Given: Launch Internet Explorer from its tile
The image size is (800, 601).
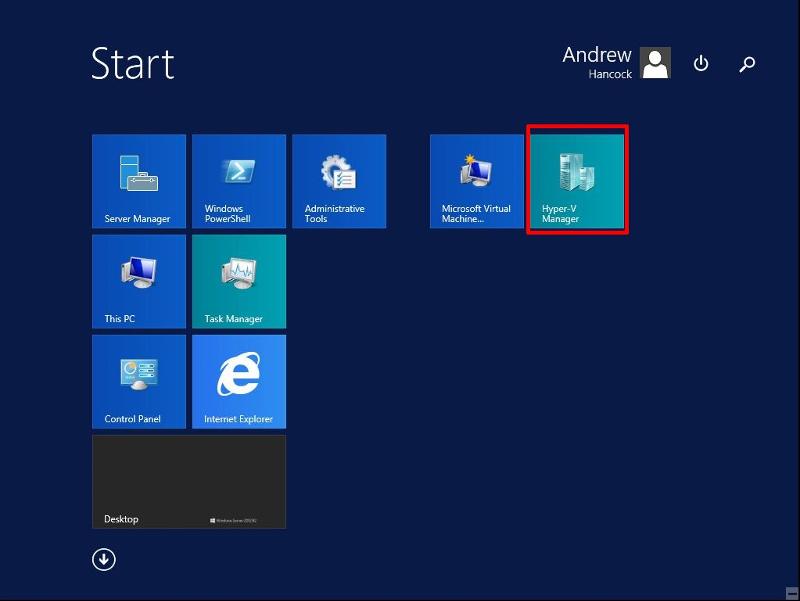Looking at the screenshot, I should [x=239, y=381].
